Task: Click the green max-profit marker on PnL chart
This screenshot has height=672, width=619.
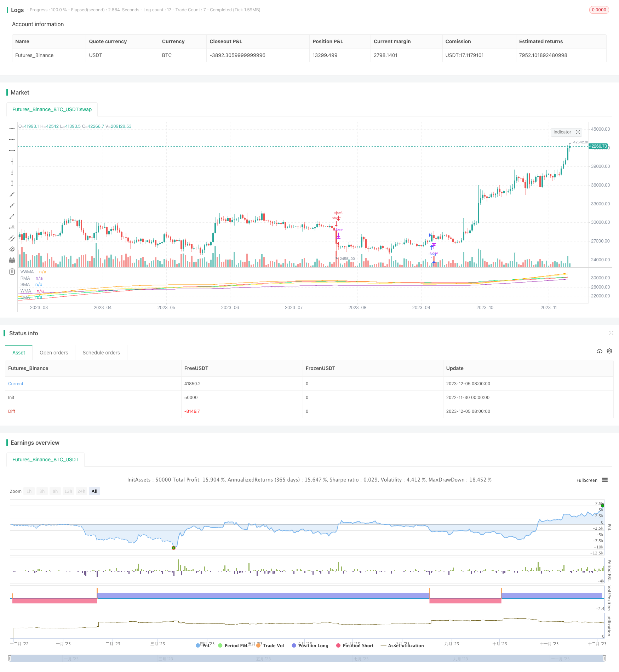Action: tap(603, 506)
